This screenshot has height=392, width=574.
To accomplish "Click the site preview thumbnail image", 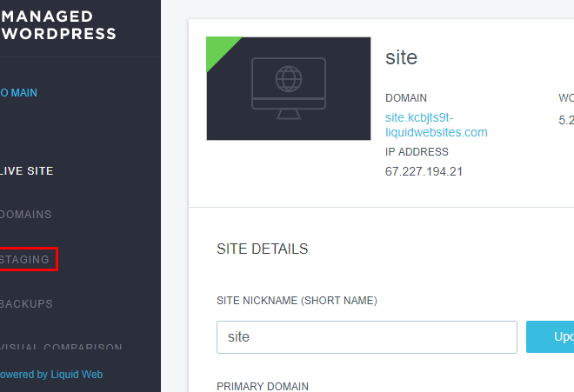I will (x=289, y=88).
